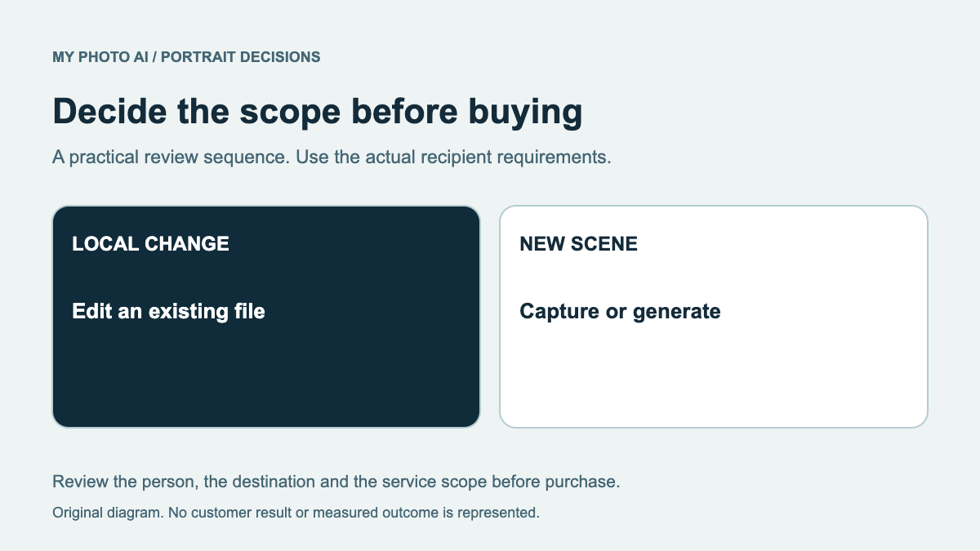Choose the Capture or generate option

click(620, 311)
